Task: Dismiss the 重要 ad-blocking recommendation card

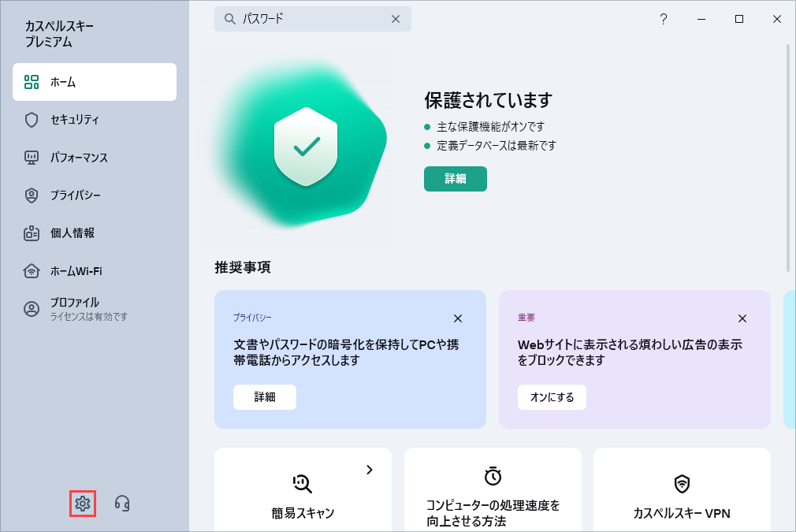Action: (742, 318)
